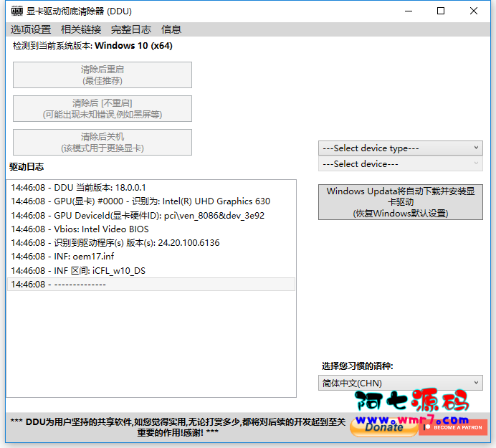Select log line Intel(R) UHD Graphics 630
Viewport: 496px width, 448px height.
151,201
